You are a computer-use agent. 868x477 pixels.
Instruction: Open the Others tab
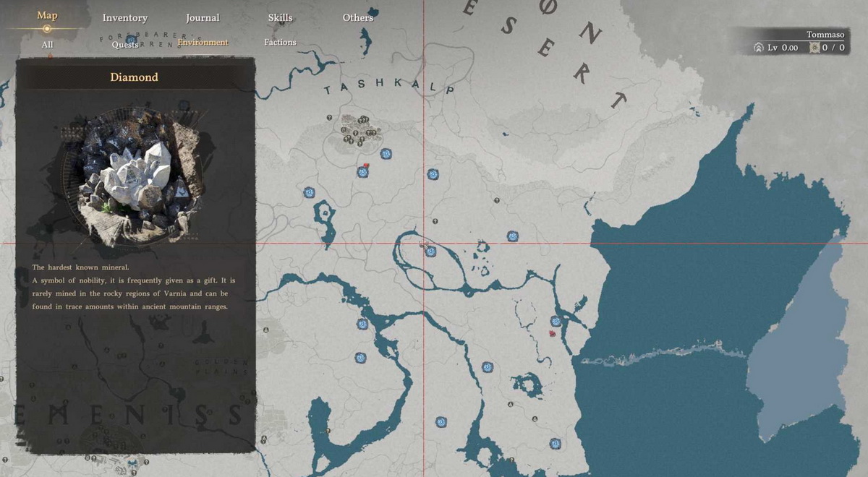(x=358, y=17)
